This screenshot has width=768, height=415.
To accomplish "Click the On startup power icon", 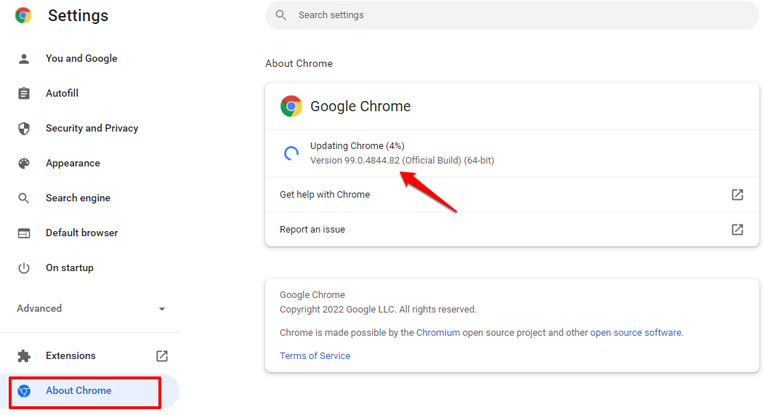I will click(24, 268).
